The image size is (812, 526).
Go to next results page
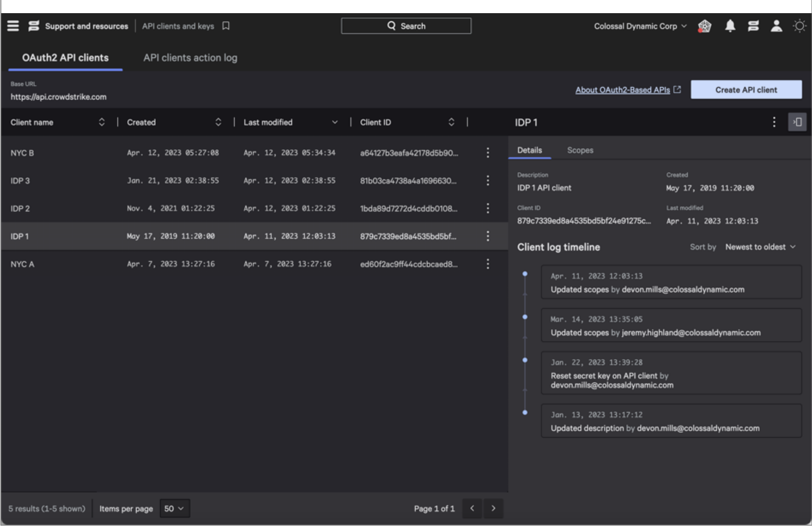pyautogui.click(x=493, y=508)
